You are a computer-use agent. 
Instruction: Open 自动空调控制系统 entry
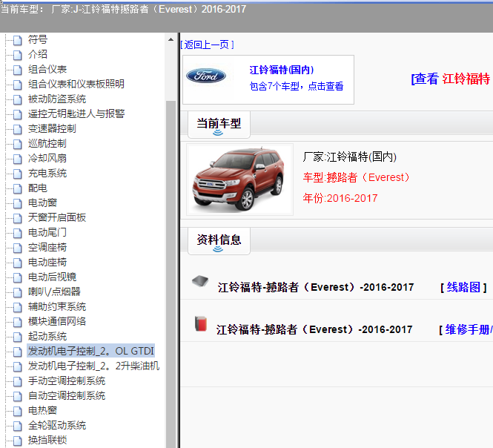coord(66,395)
